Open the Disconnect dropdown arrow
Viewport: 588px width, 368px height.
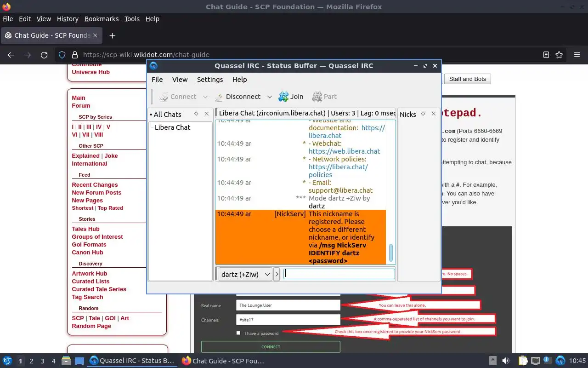269,97
